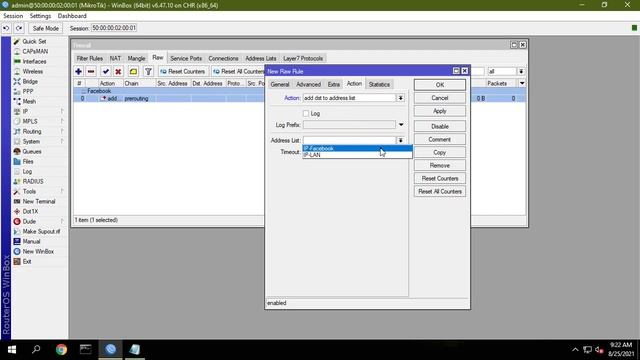Open Log in sidebar
This screenshot has width=640, height=360.
[27, 171]
